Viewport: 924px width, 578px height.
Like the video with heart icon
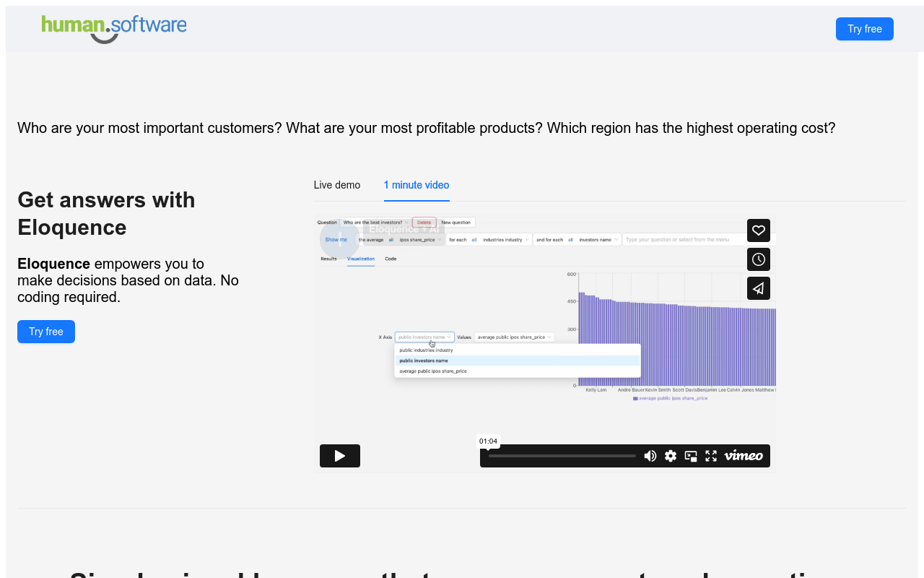click(759, 230)
